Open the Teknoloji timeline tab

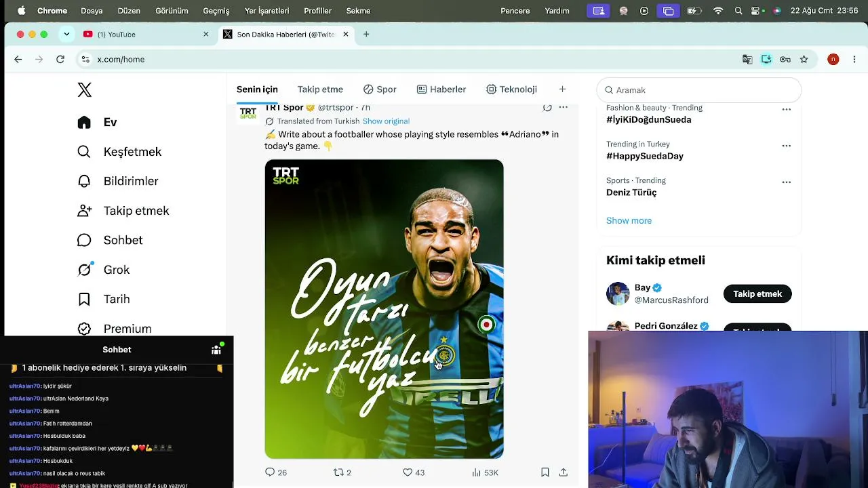[x=512, y=89]
